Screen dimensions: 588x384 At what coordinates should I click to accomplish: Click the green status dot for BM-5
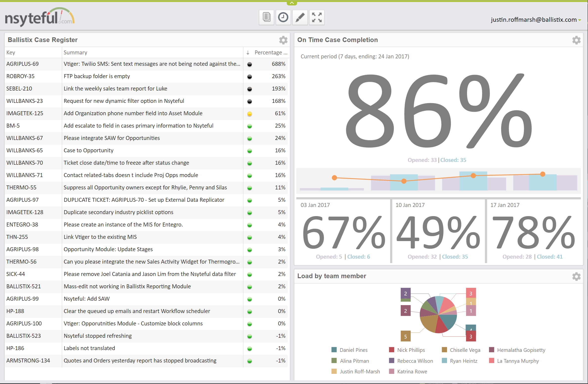pyautogui.click(x=250, y=126)
